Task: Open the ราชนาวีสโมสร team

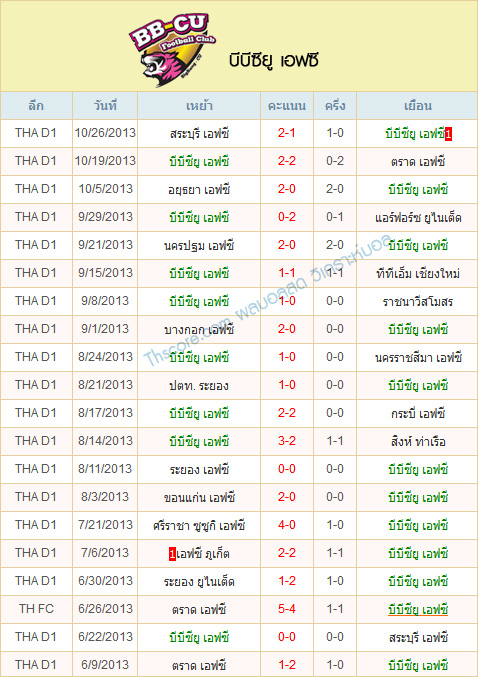Action: click(418, 301)
